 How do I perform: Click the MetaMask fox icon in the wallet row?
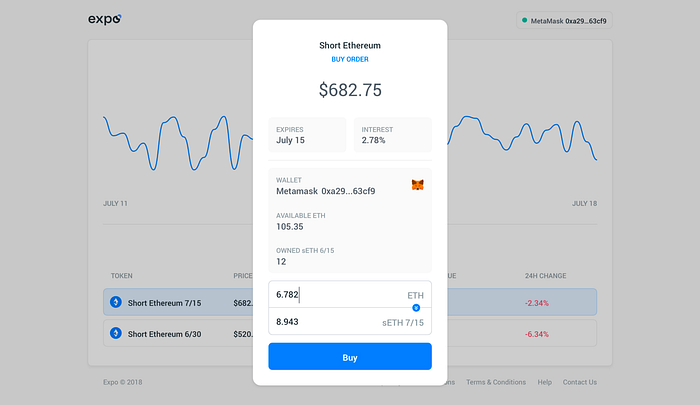[x=417, y=186]
